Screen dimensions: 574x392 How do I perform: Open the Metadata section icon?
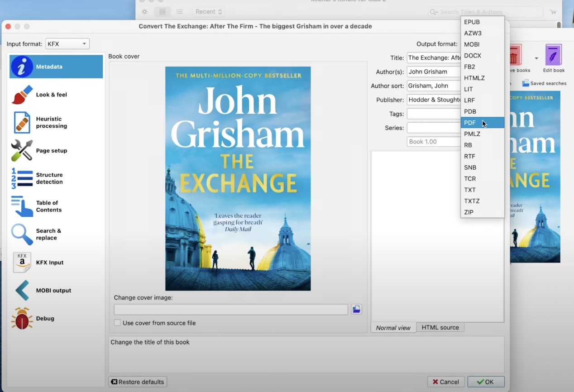click(22, 67)
